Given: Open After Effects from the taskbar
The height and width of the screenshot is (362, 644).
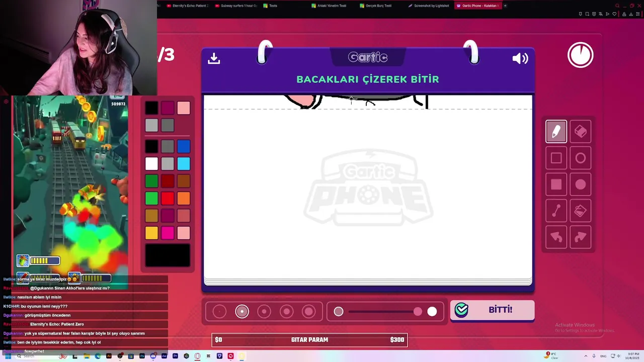Looking at the screenshot, I should [x=164, y=356].
